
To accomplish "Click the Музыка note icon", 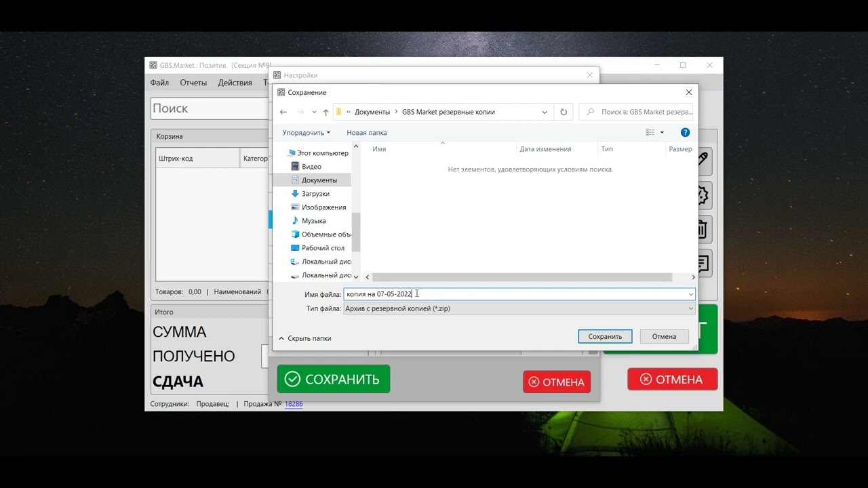I will (x=295, y=221).
